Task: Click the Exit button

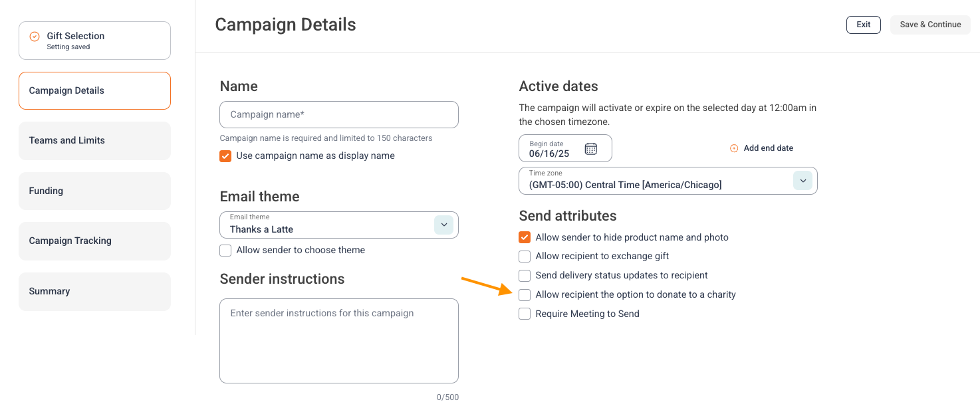Action: pyautogui.click(x=864, y=25)
